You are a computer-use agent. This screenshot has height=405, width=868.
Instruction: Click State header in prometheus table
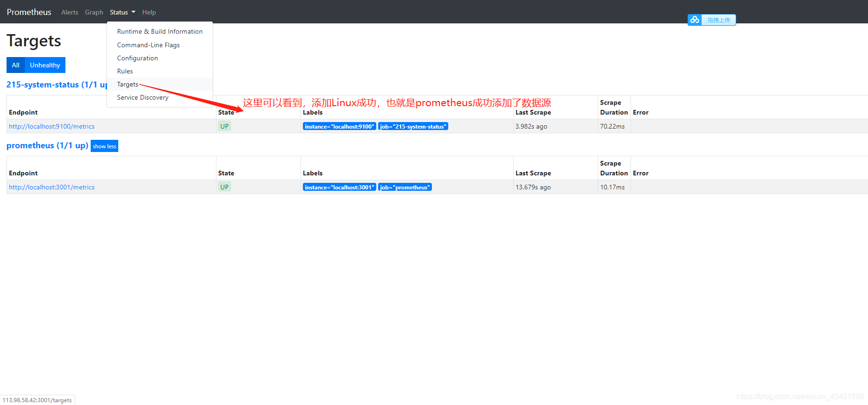coord(226,173)
